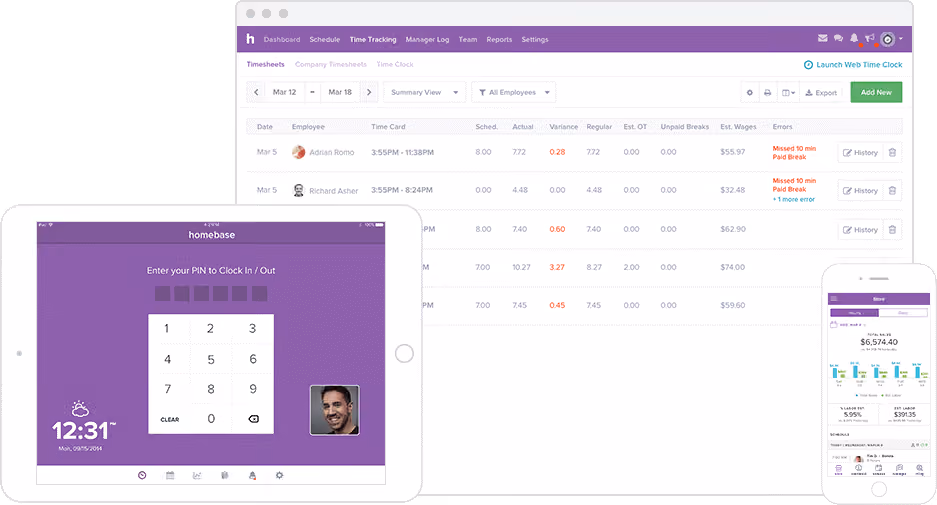The height and width of the screenshot is (505, 937).
Task: Open the Reports menu item
Action: [x=499, y=39]
